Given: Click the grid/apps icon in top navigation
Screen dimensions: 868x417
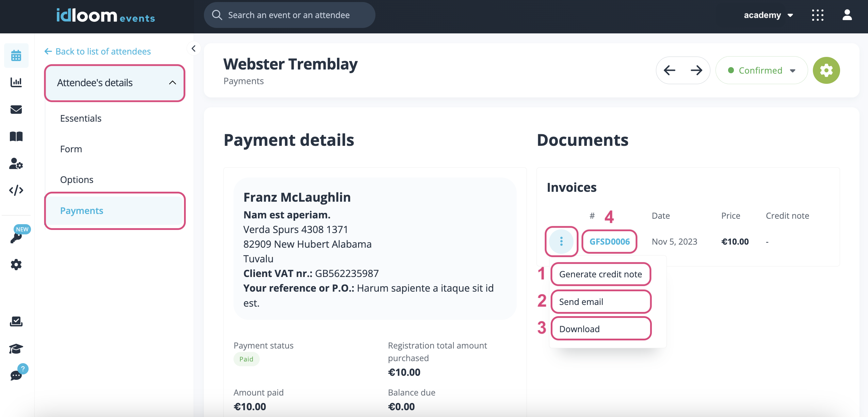Looking at the screenshot, I should [818, 14].
